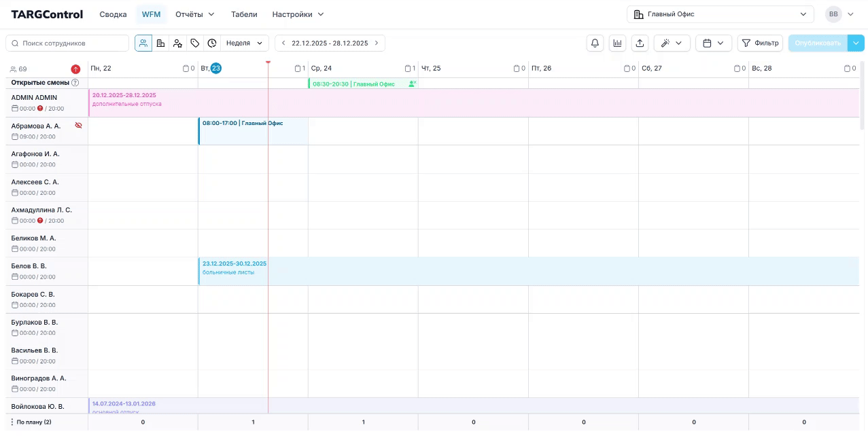Screen dimensions: 868x436
Task: Open the Фильтр button
Action: click(760, 43)
